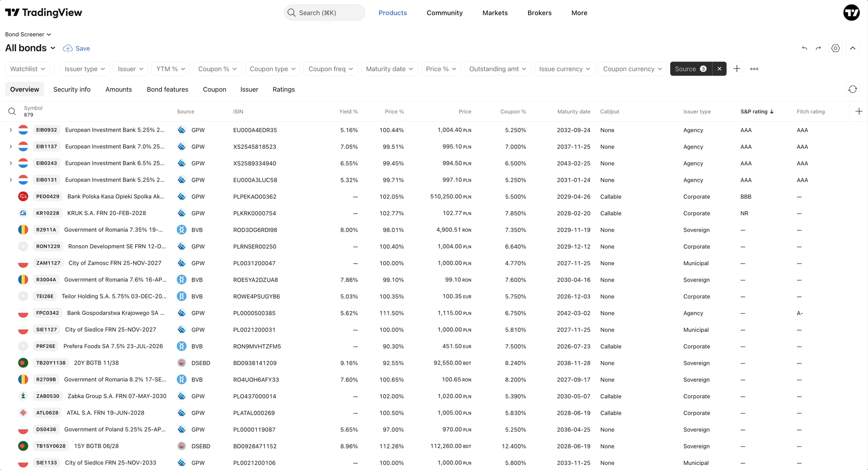Click the Poland flag for FPC0342
The height and width of the screenshot is (470, 868).
point(23,313)
